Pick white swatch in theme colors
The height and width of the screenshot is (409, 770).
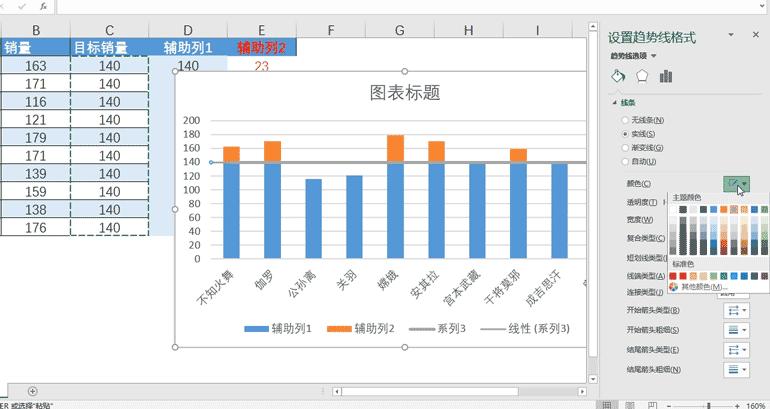coord(673,210)
